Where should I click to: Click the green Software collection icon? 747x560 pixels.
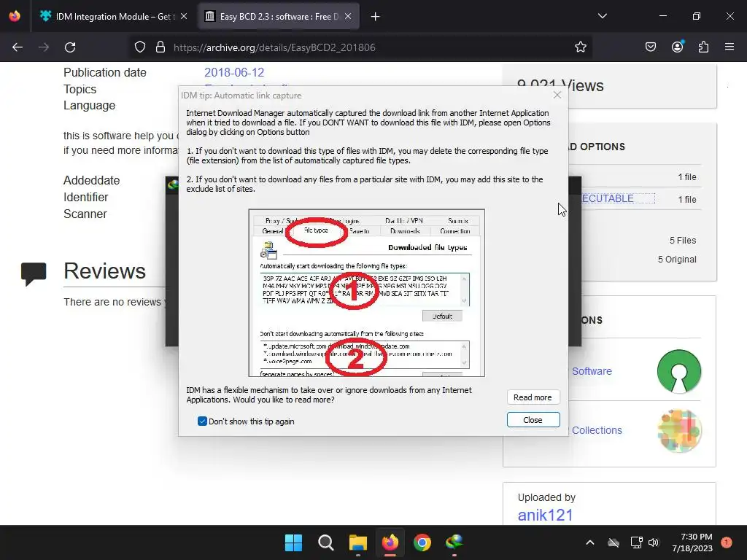coord(679,371)
